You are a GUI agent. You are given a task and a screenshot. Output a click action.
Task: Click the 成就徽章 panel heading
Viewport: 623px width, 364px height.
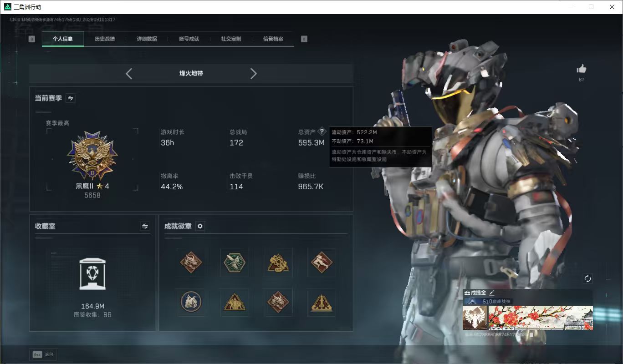178,226
